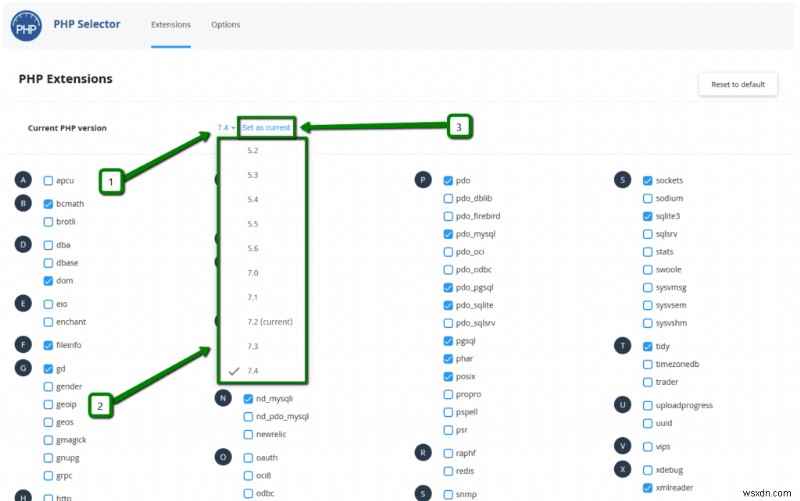Image resolution: width=800 pixels, height=501 pixels.
Task: Select version 7.3 from the dropdown list
Action: click(253, 346)
